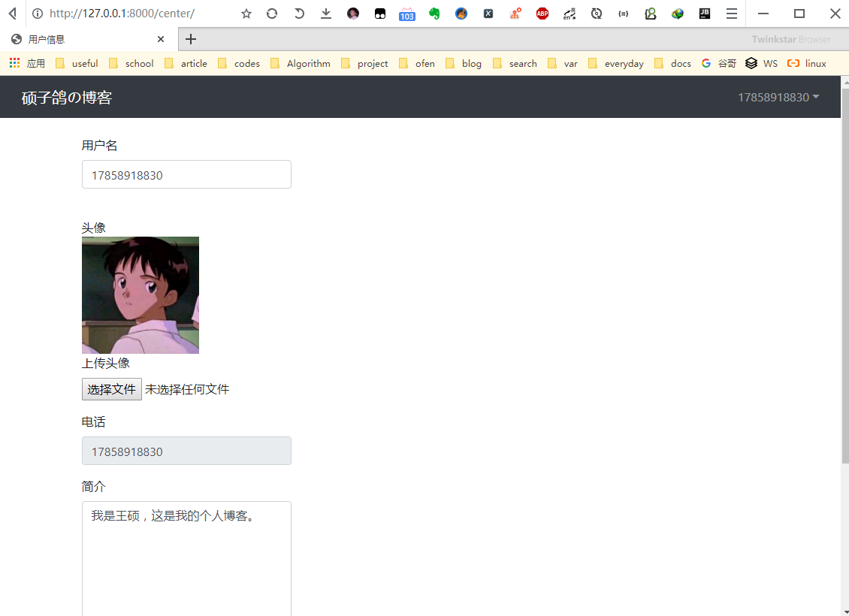The height and width of the screenshot is (616, 849).
Task: Open the apps grid beside 应用
Action: [x=14, y=63]
